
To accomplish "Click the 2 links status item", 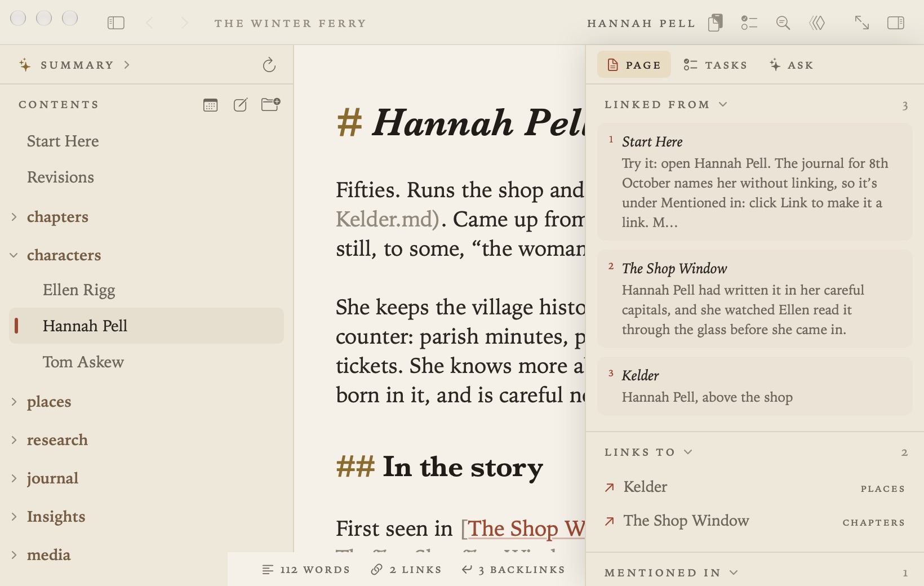I will point(406,570).
